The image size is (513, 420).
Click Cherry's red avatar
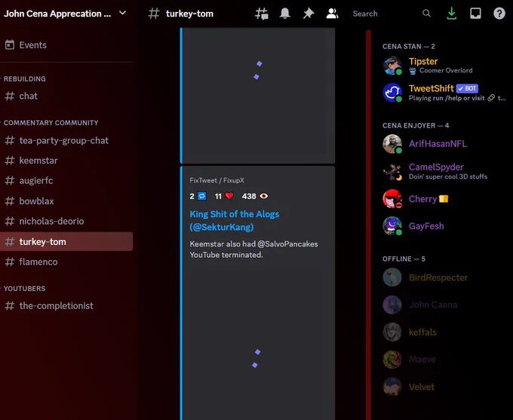point(392,199)
